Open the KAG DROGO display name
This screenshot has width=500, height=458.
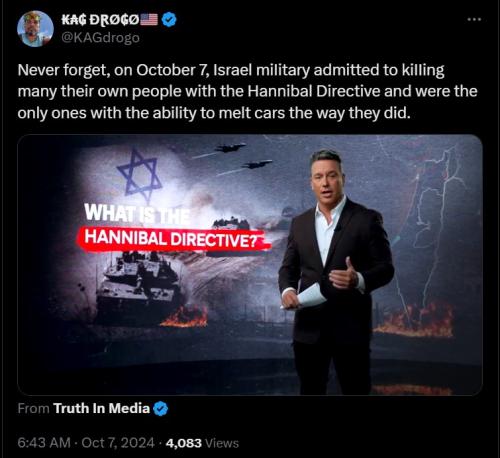(x=100, y=20)
